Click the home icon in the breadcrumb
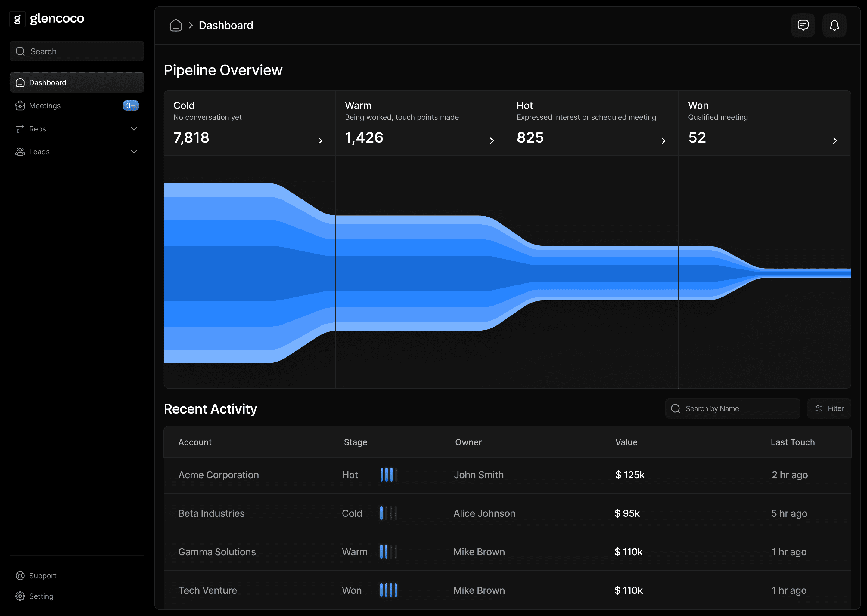 point(176,25)
